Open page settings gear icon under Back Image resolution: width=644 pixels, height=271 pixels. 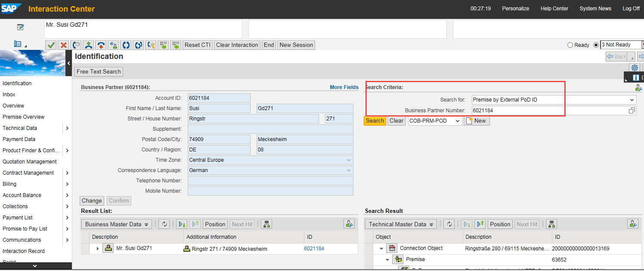[x=635, y=68]
